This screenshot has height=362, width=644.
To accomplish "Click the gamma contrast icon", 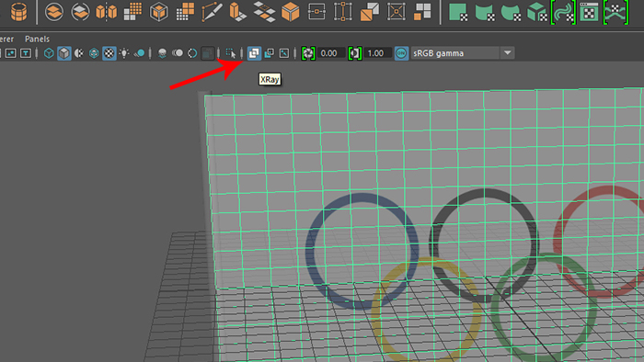I will tap(355, 53).
